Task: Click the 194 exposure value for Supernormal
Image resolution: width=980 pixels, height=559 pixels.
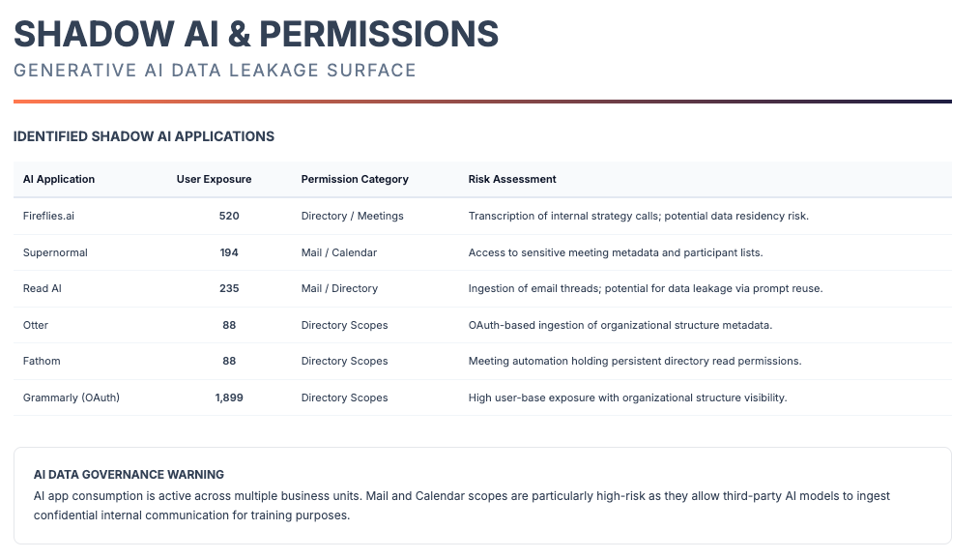Action: (x=229, y=252)
